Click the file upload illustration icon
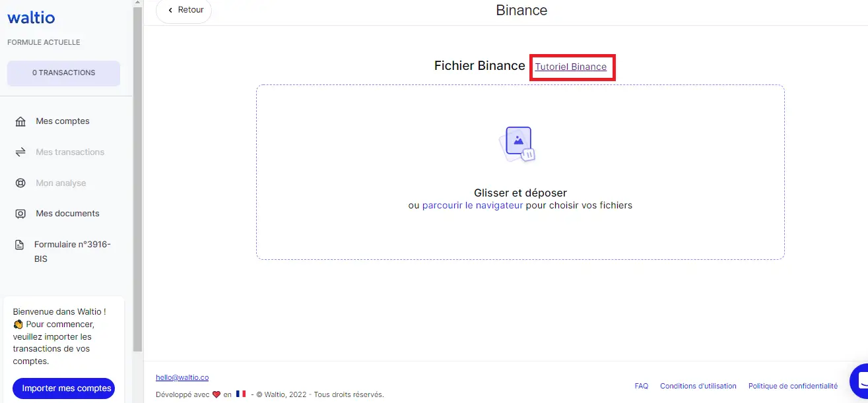868x403 pixels. click(519, 144)
